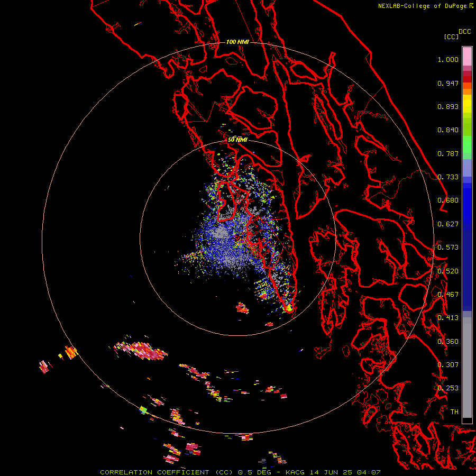Viewport: 476px width, 476px height.
Task: Click the 0.307 scale value
Action: (448, 365)
